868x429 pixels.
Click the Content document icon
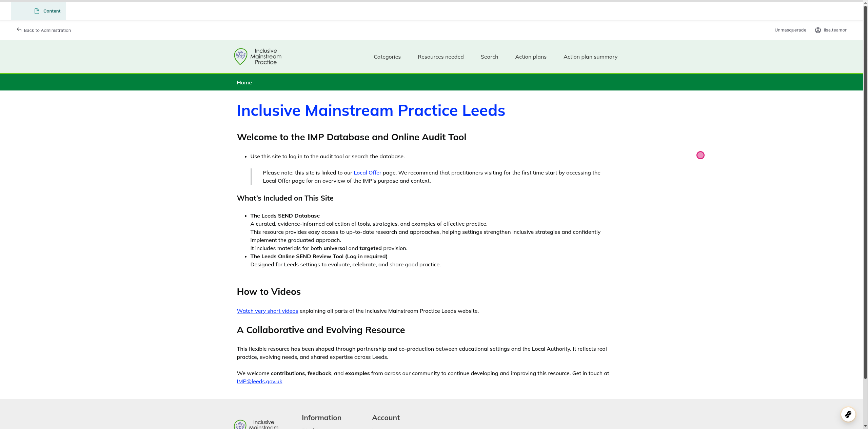coord(37,11)
